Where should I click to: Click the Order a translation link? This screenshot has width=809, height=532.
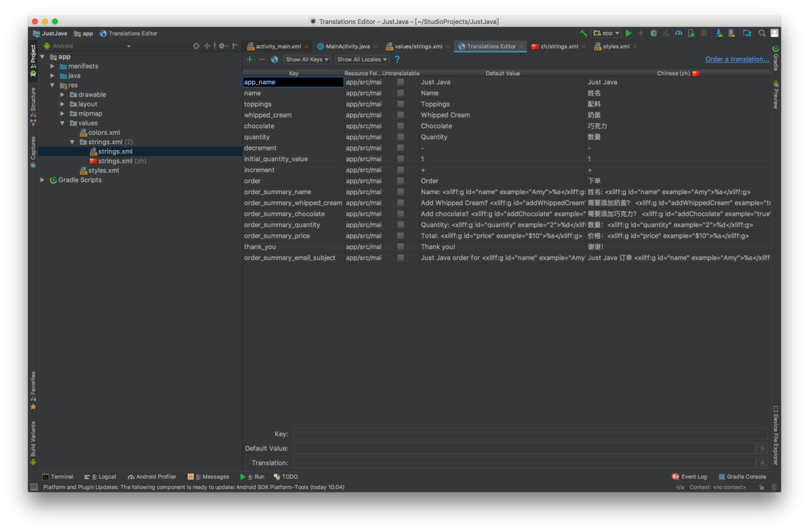pyautogui.click(x=737, y=59)
